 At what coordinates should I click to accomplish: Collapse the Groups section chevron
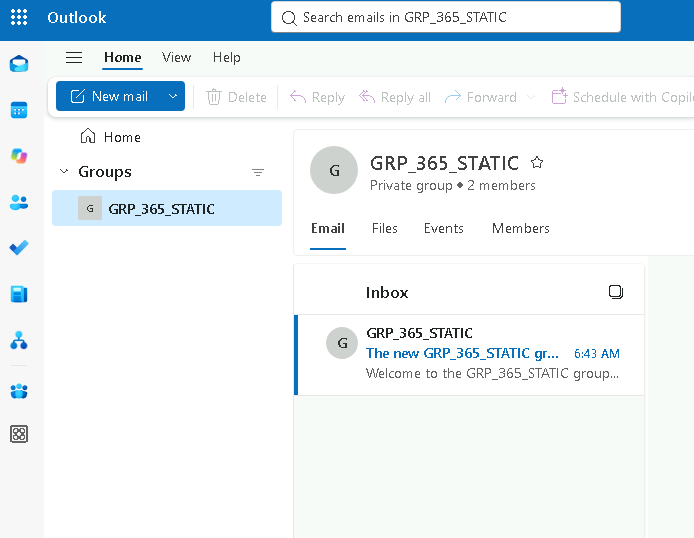pos(64,171)
